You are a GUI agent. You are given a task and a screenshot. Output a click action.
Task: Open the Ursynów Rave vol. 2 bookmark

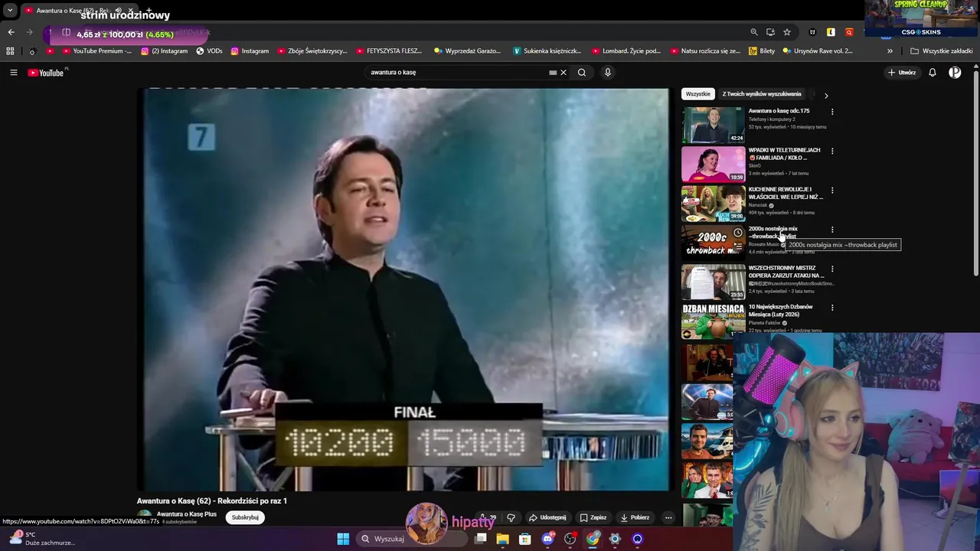(x=817, y=51)
